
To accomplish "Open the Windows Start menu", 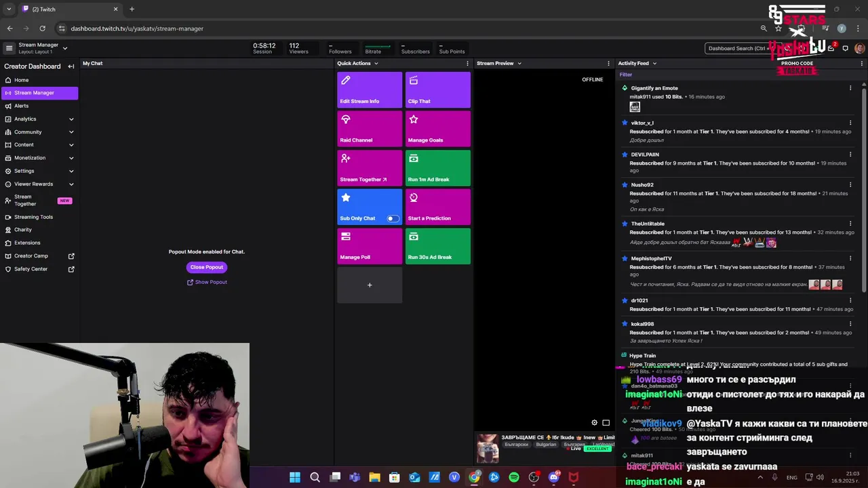I will pos(295,477).
